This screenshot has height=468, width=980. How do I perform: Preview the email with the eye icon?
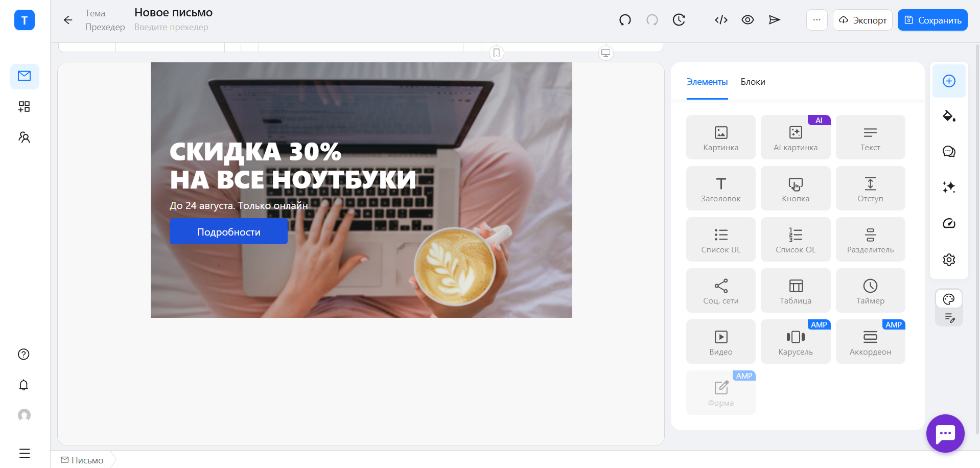coord(748,20)
